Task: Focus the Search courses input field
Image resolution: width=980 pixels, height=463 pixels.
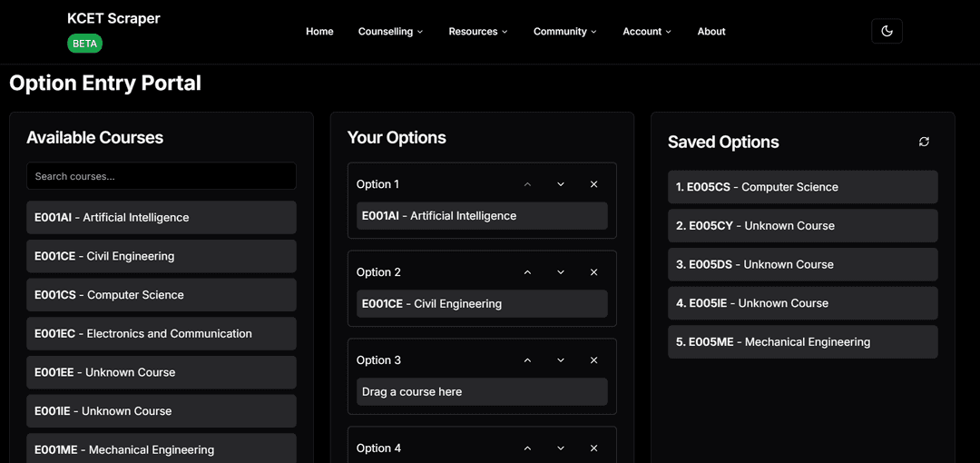Action: point(162,176)
